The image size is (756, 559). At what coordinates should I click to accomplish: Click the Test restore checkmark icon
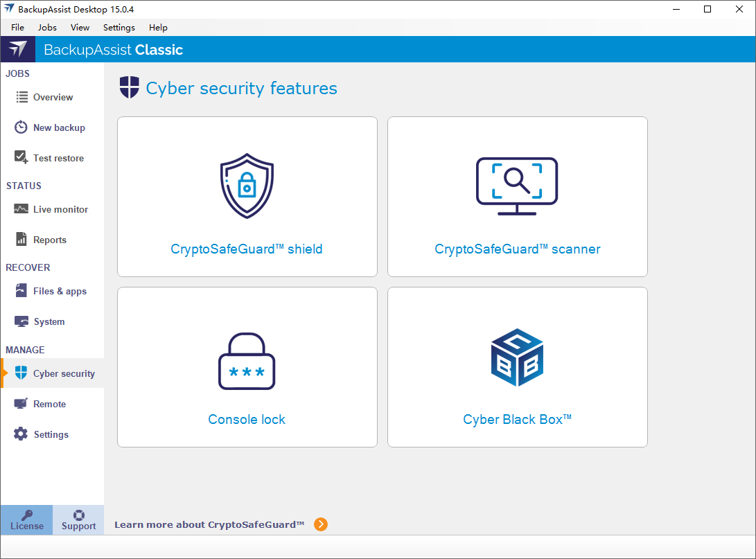[21, 157]
